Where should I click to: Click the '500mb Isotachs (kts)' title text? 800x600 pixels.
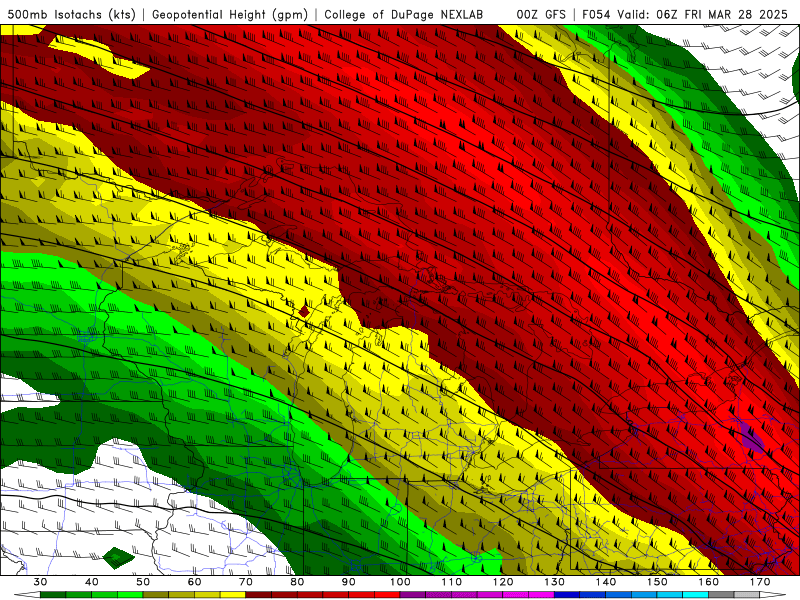[71, 15]
